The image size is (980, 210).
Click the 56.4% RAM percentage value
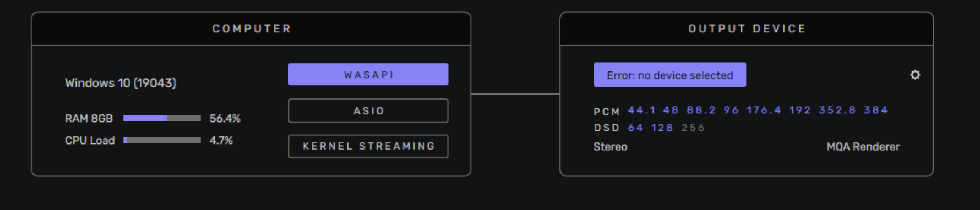225,118
